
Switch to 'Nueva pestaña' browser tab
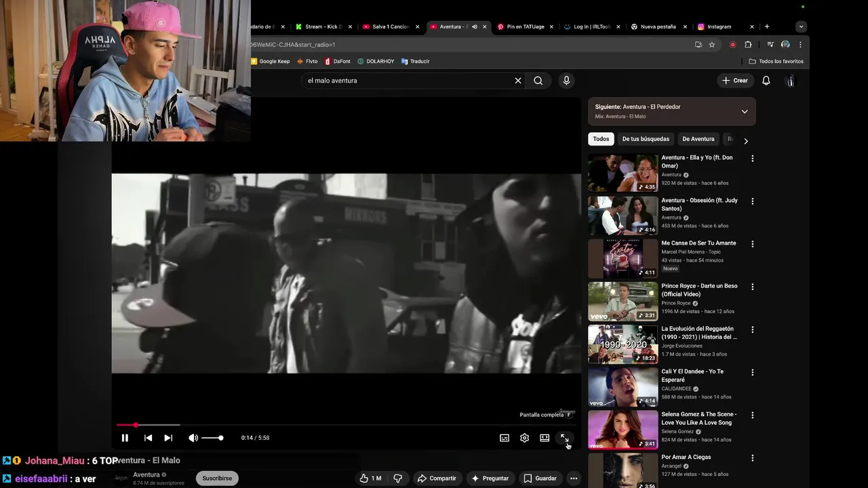(658, 26)
